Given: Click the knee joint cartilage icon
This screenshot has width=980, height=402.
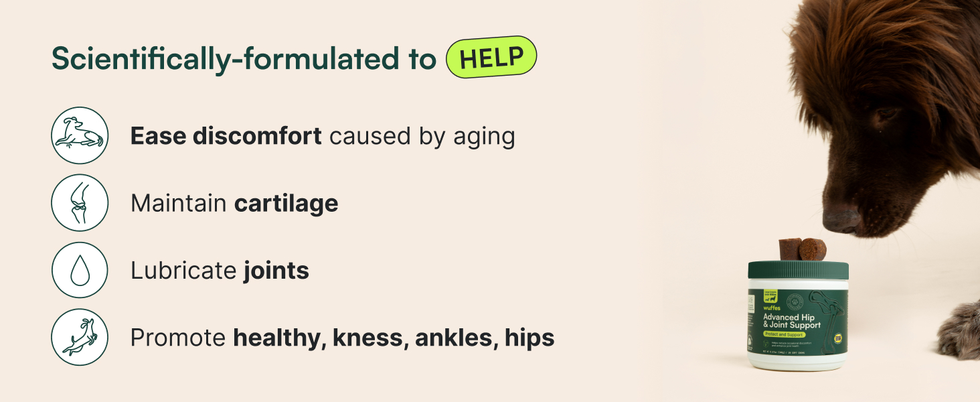Looking at the screenshot, I should point(80,202).
